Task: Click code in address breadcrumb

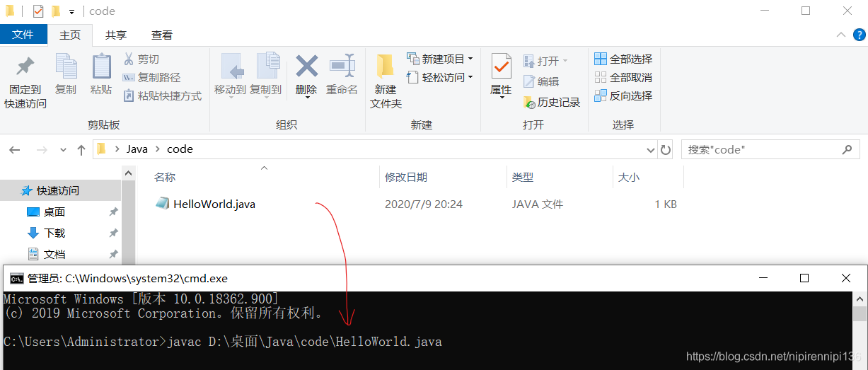Action: coord(180,149)
